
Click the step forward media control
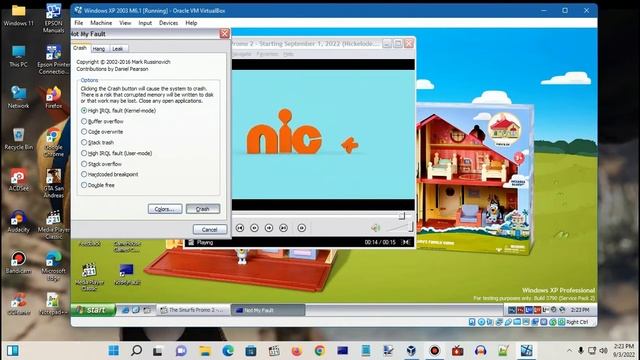(x=269, y=228)
